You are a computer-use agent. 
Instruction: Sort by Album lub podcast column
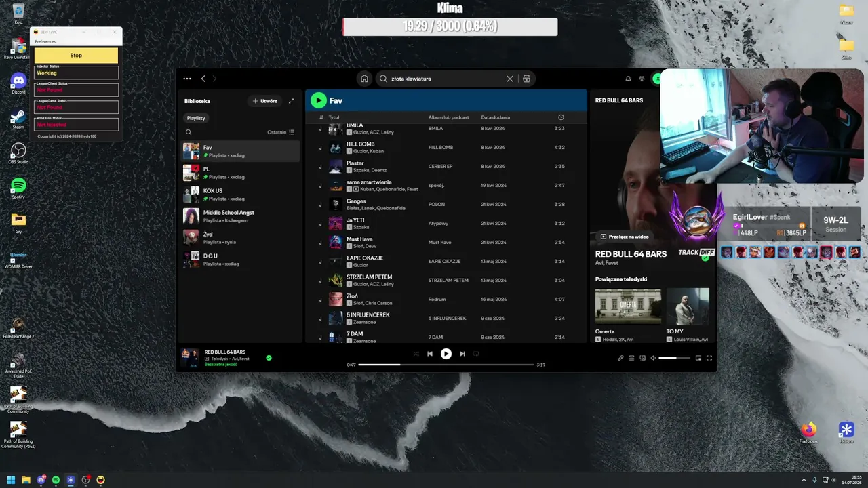pyautogui.click(x=448, y=117)
